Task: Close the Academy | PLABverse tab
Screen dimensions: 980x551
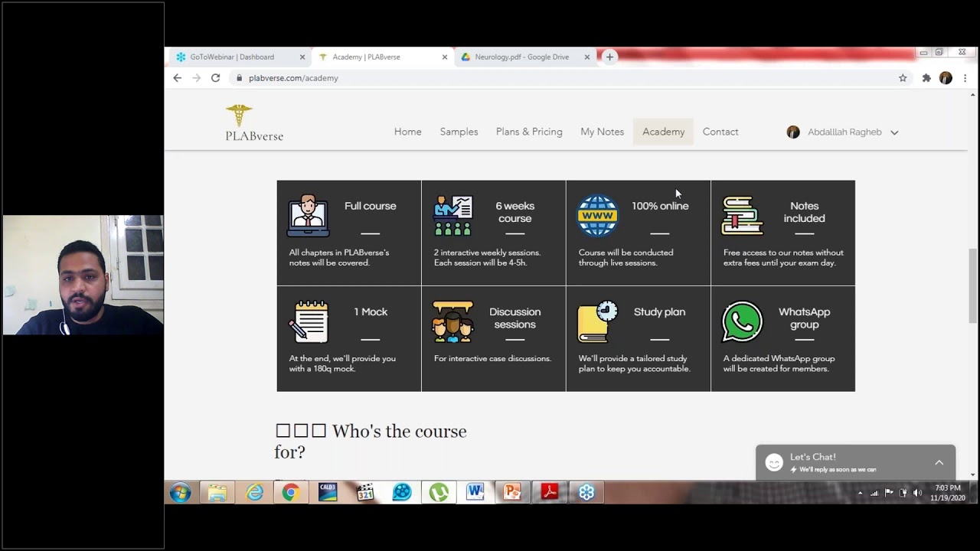Action: point(445,57)
